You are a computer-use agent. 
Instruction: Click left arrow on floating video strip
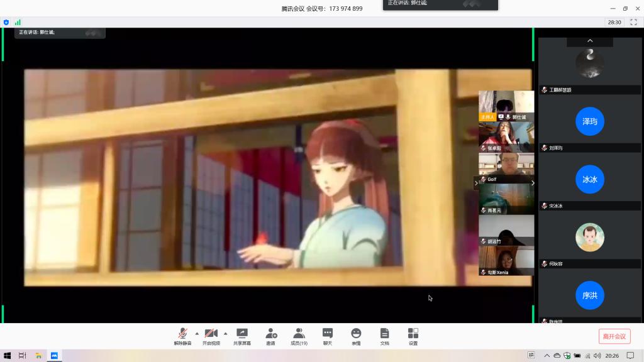pos(476,183)
